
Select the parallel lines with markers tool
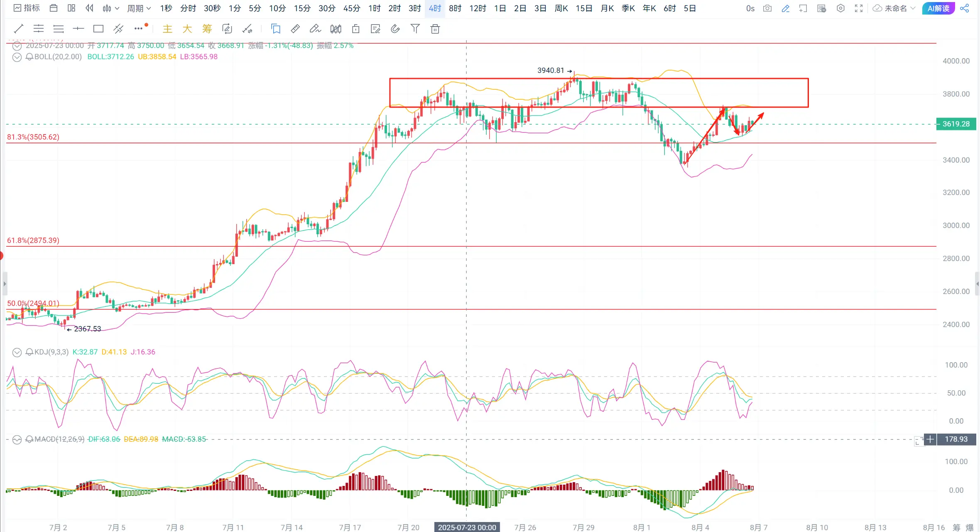[39, 29]
